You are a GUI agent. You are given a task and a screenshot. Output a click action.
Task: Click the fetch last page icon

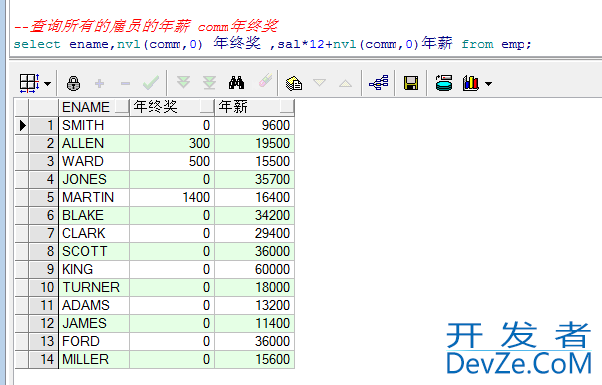tap(209, 83)
